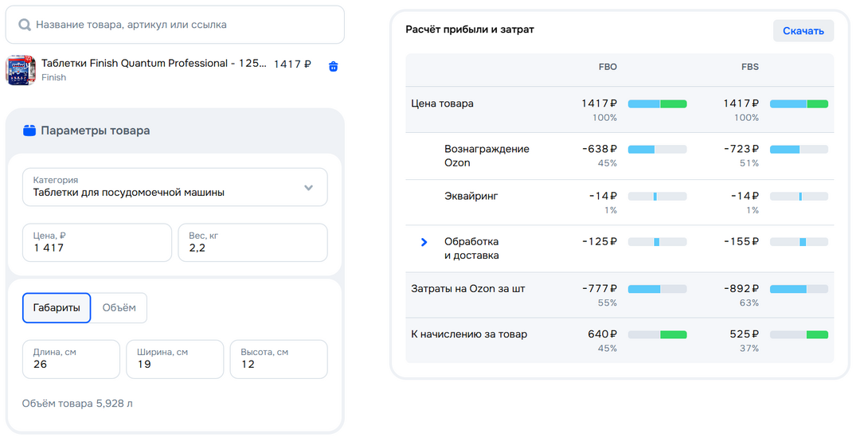Click the blue box icon beside Параметры товара
Screen dimensions: 868x445
tap(29, 131)
